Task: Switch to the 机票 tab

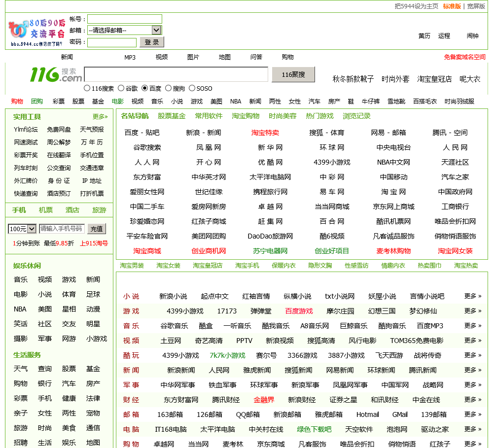Action: click(46, 210)
